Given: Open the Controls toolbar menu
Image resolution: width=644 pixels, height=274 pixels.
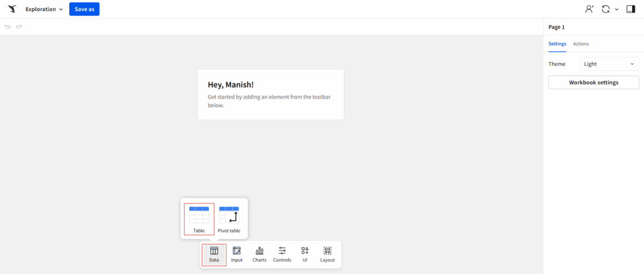Looking at the screenshot, I should click(x=282, y=255).
